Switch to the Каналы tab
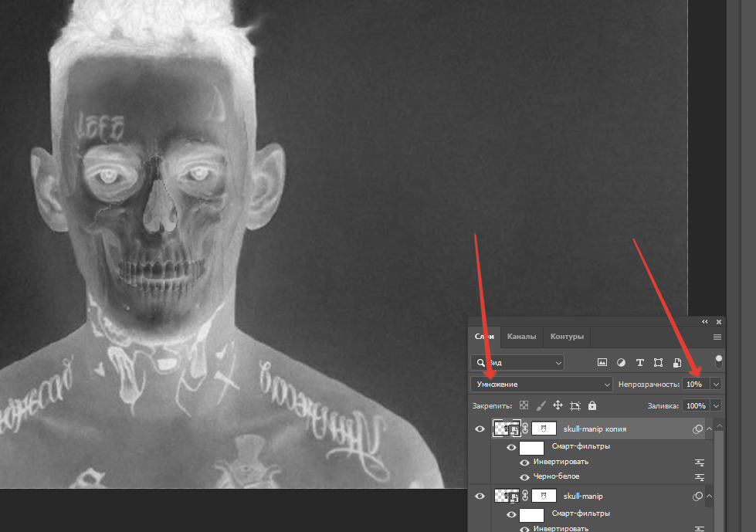The image size is (756, 532). pos(521,337)
